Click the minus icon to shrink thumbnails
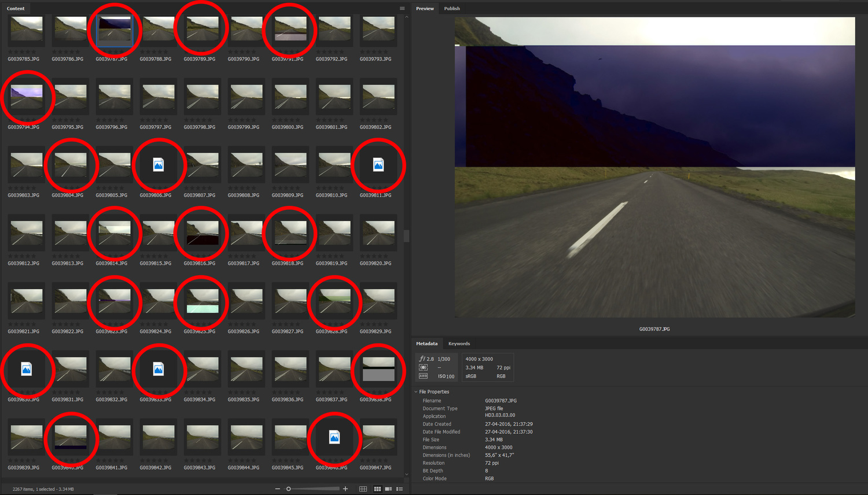The height and width of the screenshot is (495, 868). coord(278,489)
